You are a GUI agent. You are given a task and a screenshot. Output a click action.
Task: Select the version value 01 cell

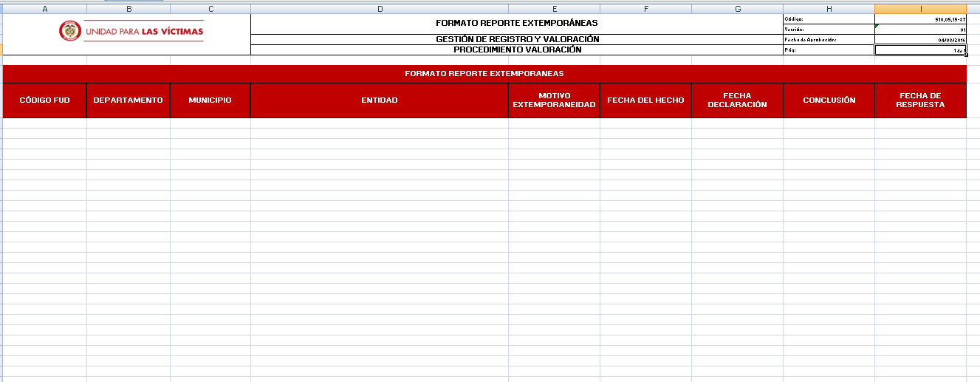click(920, 30)
